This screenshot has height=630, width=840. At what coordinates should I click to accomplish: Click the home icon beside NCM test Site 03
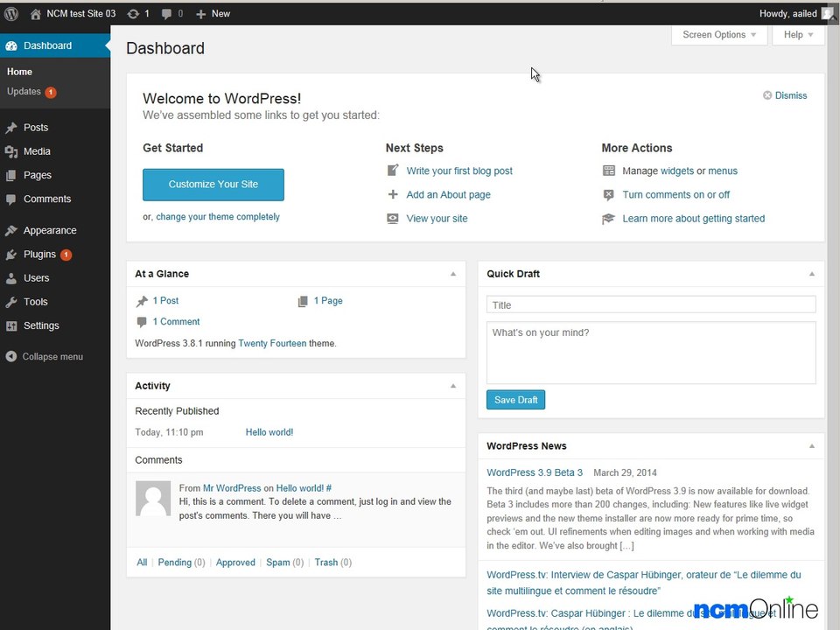35,14
